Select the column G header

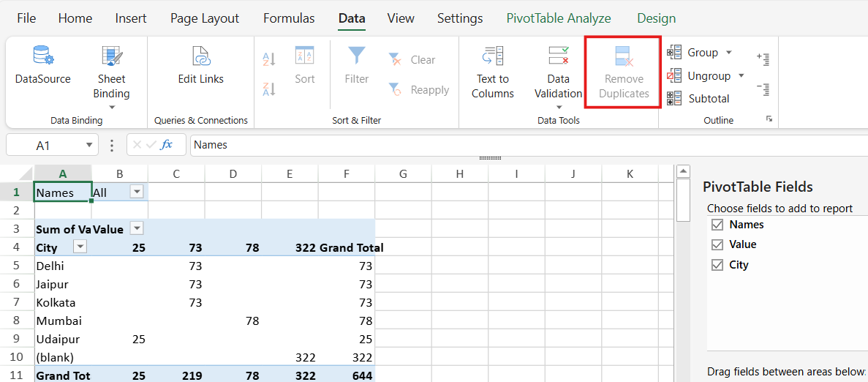403,174
